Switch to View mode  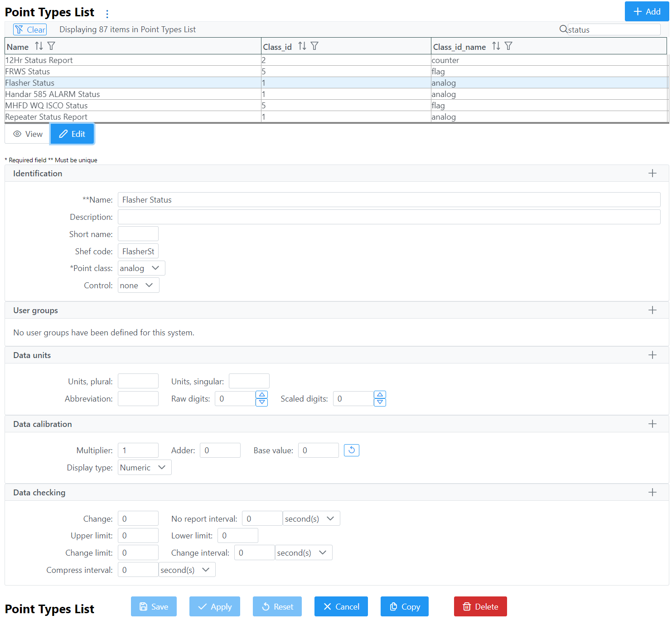pyautogui.click(x=28, y=134)
